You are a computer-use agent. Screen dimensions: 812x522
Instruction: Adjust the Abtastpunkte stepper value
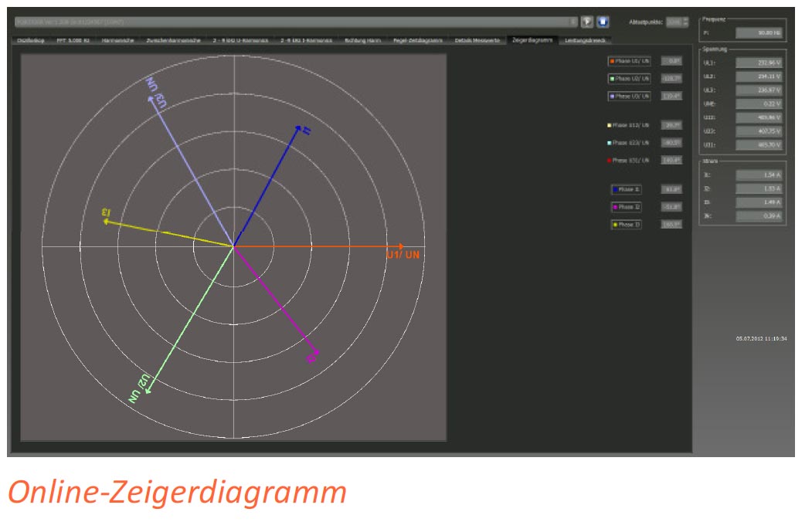[685, 22]
